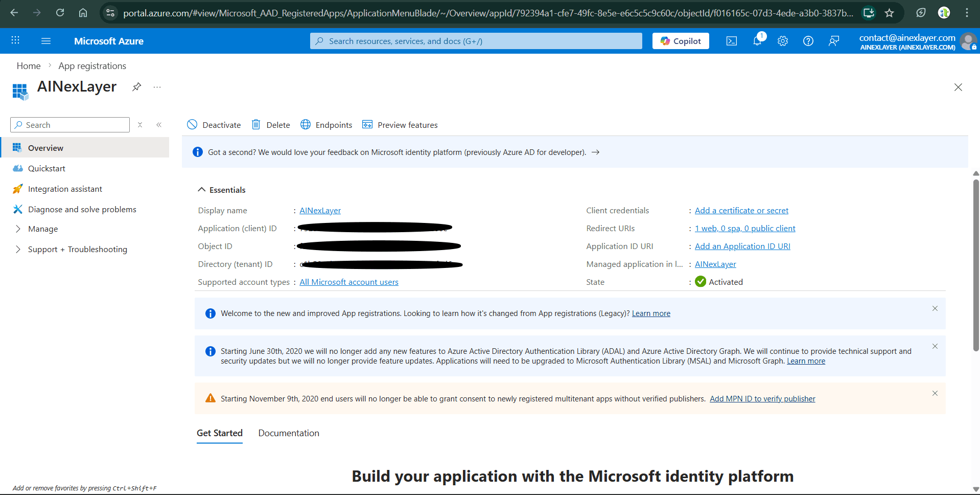The image size is (980, 495).
Task: Launch Copilot
Action: [x=680, y=40]
